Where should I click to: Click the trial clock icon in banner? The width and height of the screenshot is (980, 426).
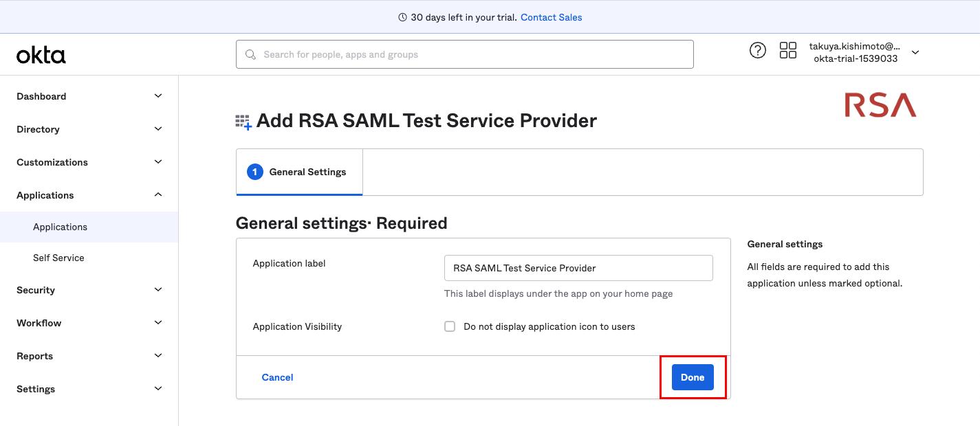pos(402,17)
